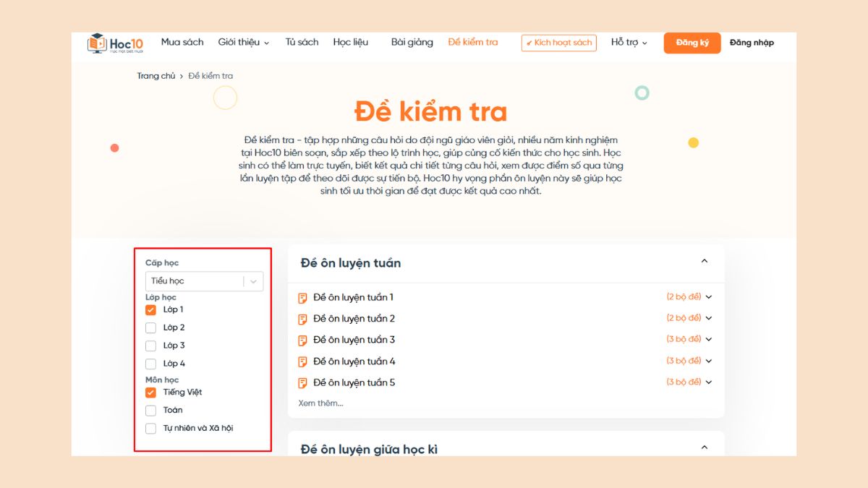Click the Kích hoạt sách outlined button
This screenshot has height=488, width=868.
pos(558,43)
